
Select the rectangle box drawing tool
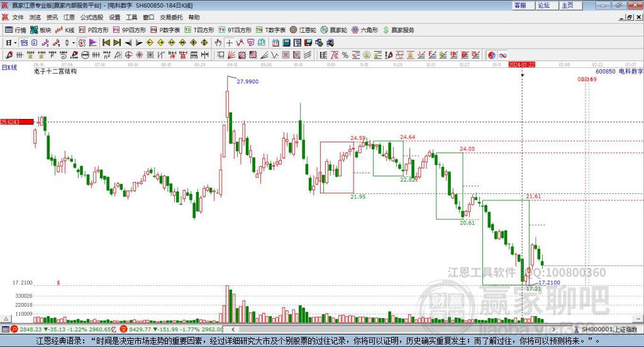pyautogui.click(x=221, y=55)
